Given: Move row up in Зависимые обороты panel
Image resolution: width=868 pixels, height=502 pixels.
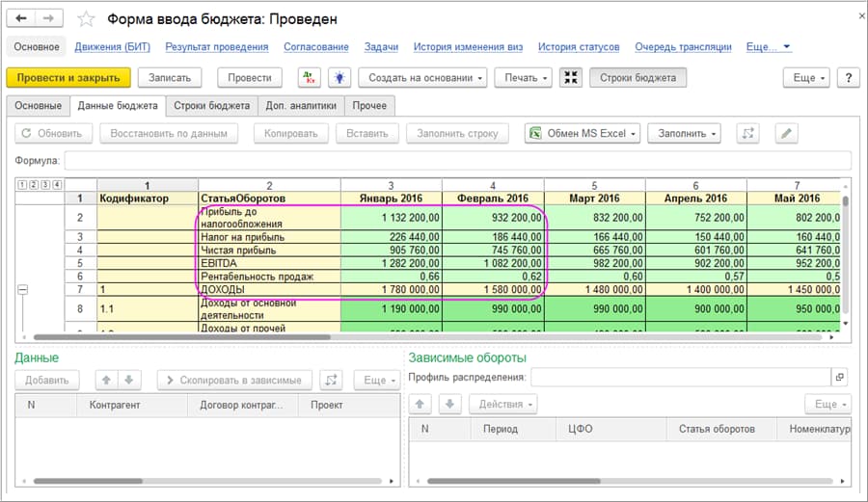Looking at the screenshot, I should (x=420, y=404).
